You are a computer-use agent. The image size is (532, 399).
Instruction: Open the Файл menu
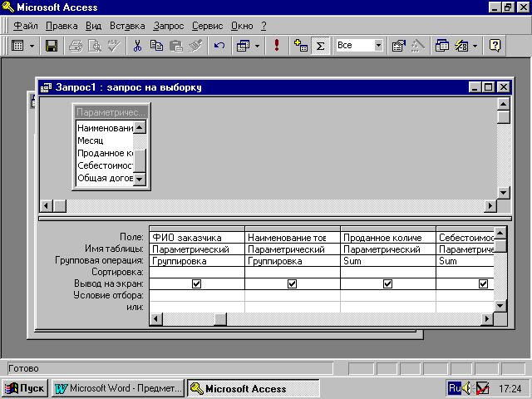[x=26, y=26]
